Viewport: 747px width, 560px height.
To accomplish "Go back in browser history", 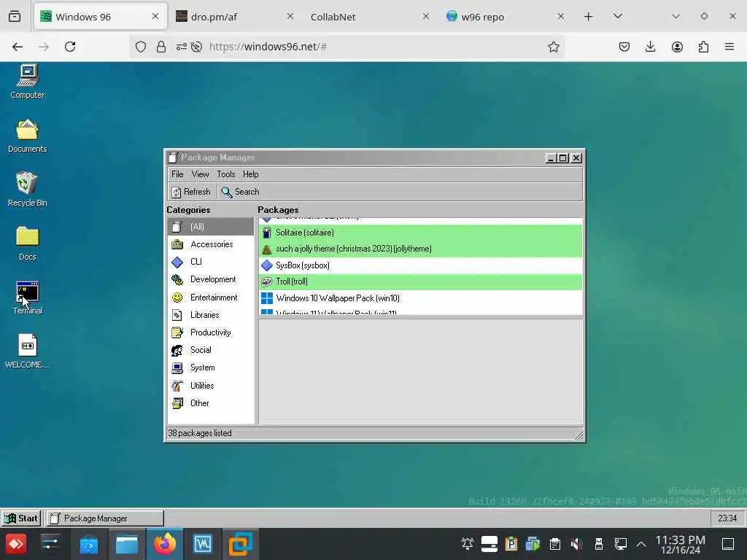I will point(18,47).
